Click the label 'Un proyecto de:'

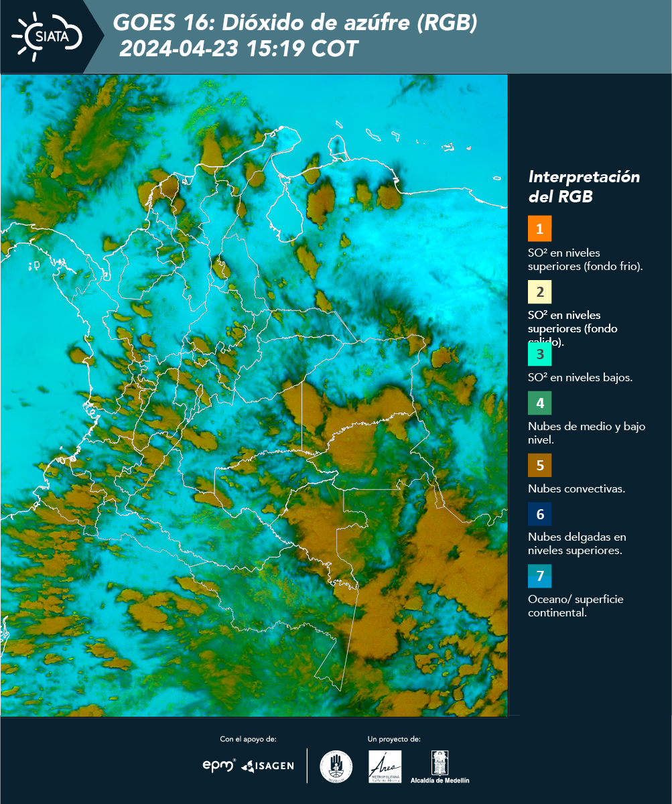(x=394, y=739)
